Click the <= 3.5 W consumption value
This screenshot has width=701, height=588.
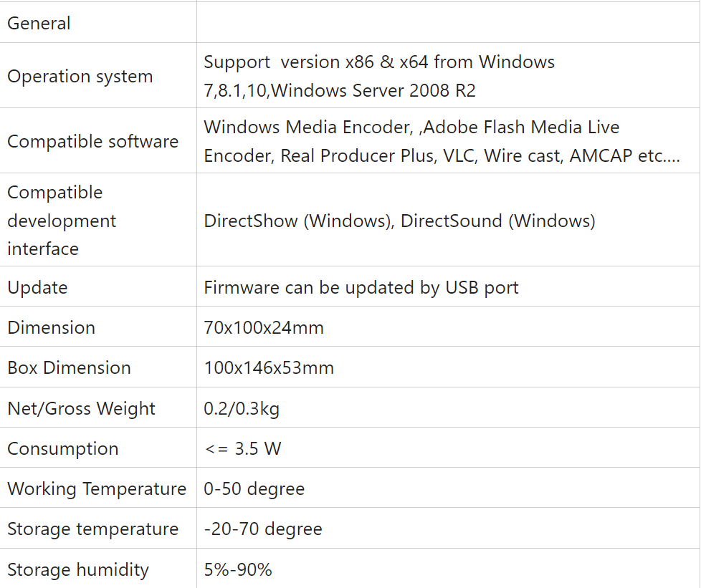click(243, 448)
